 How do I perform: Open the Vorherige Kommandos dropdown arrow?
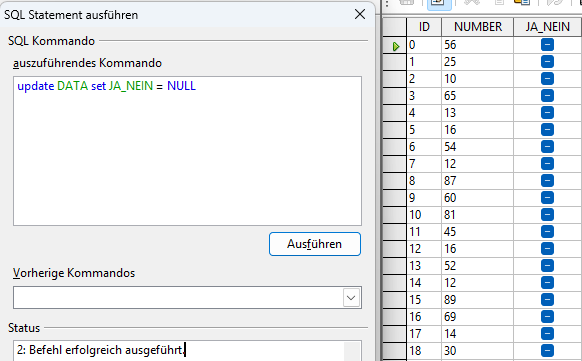(x=351, y=298)
